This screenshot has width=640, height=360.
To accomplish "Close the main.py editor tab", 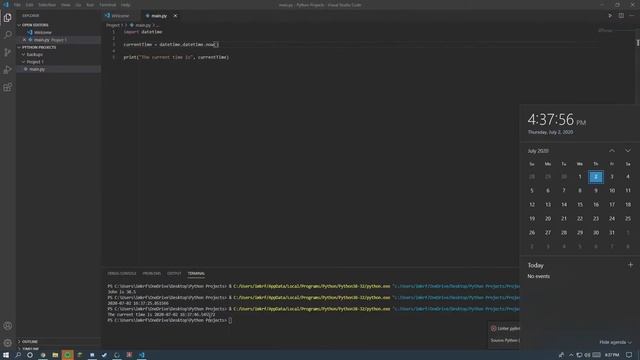I will click(175, 16).
